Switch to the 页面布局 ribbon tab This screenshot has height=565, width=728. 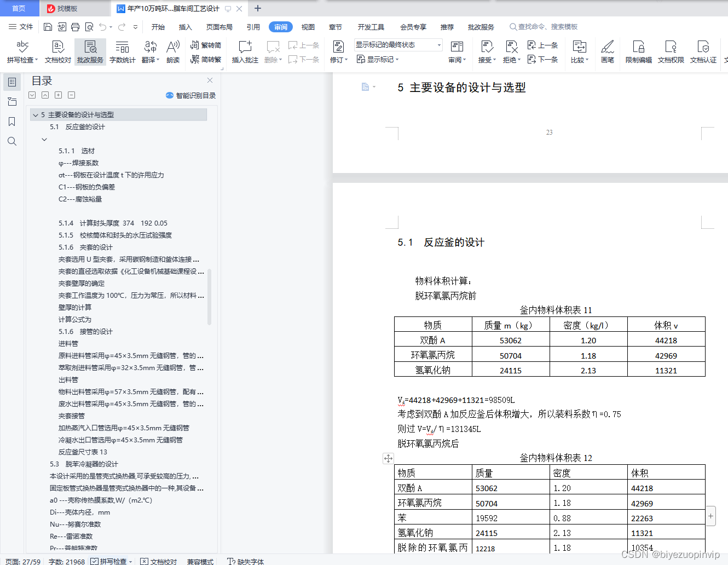[x=219, y=27]
